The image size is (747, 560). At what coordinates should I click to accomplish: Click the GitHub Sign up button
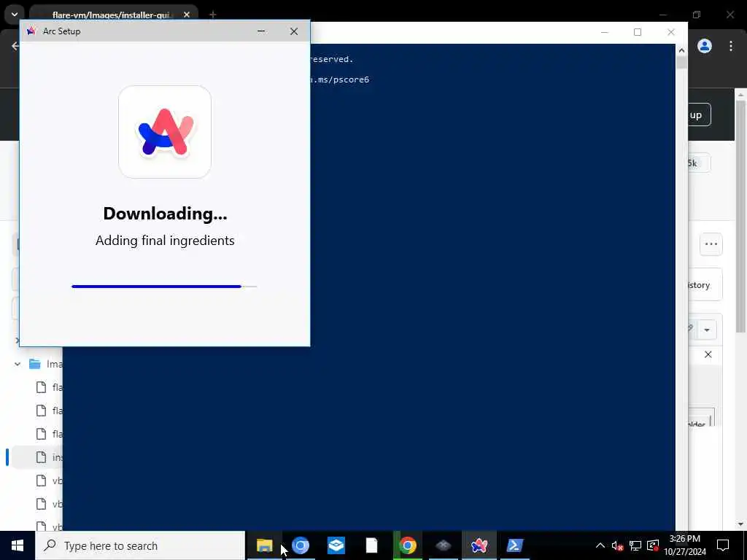point(700,114)
